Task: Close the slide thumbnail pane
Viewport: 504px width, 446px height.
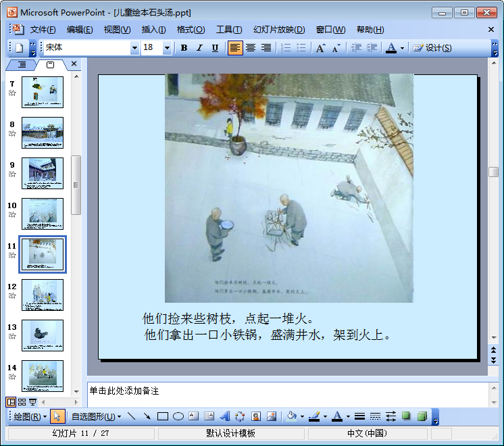Action: (x=74, y=64)
